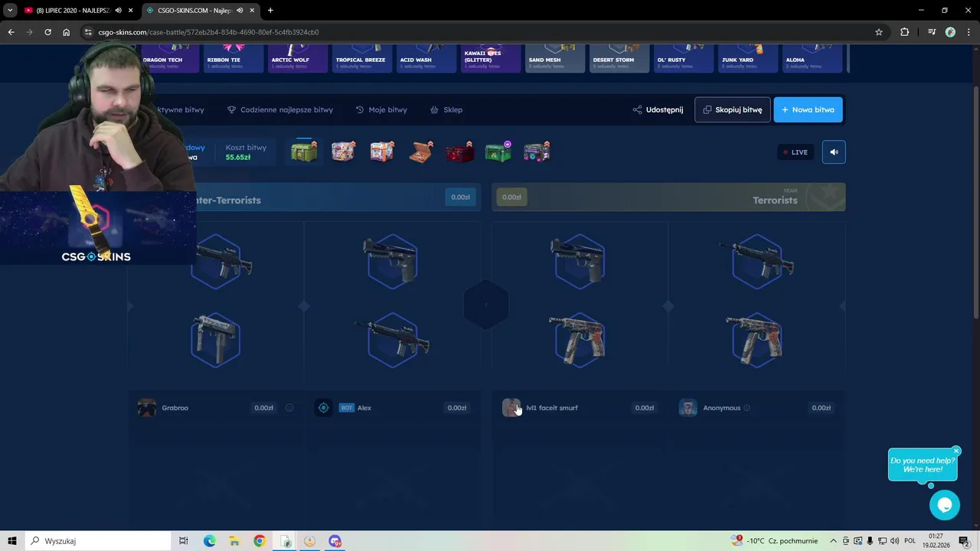Select the second colorful case icon
Image resolution: width=980 pixels, height=551 pixels.
tap(343, 152)
